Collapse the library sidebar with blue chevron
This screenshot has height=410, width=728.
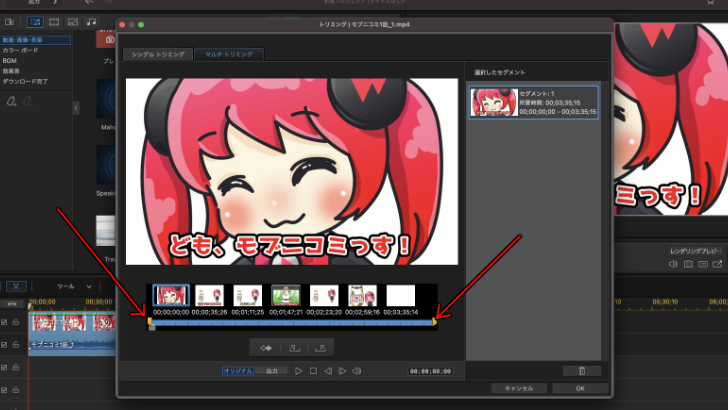(76, 108)
